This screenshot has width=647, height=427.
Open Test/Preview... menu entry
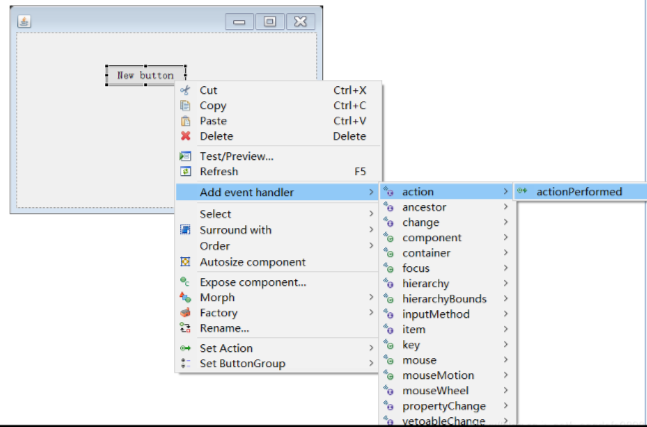[277, 156]
